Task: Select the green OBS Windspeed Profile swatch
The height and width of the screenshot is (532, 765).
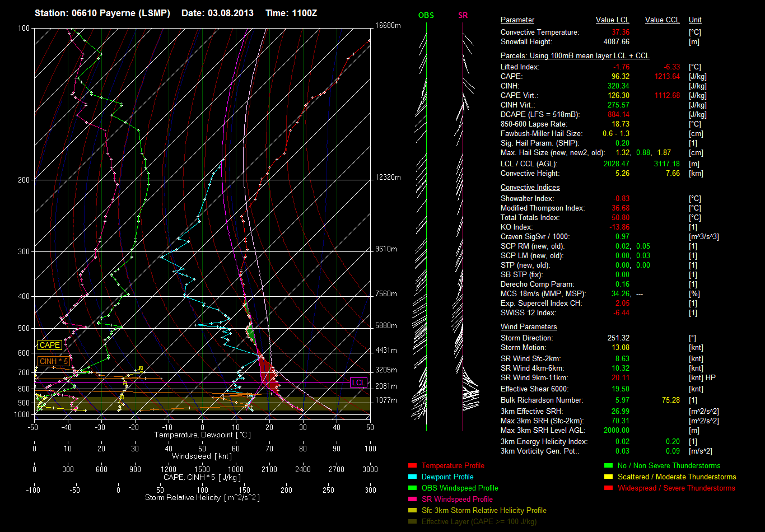Action: [412, 488]
